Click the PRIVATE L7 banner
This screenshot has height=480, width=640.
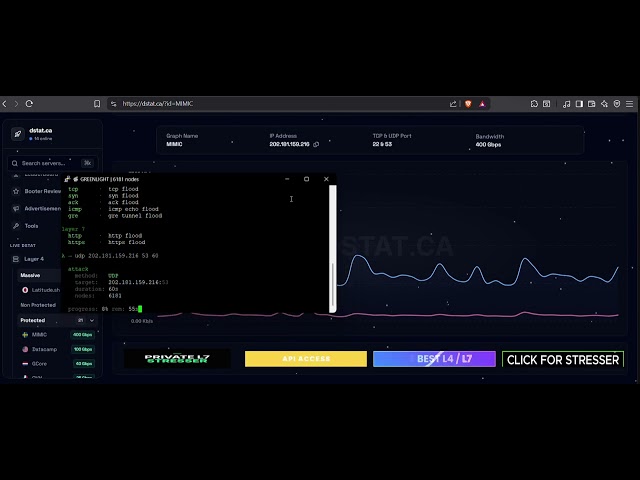click(177, 359)
